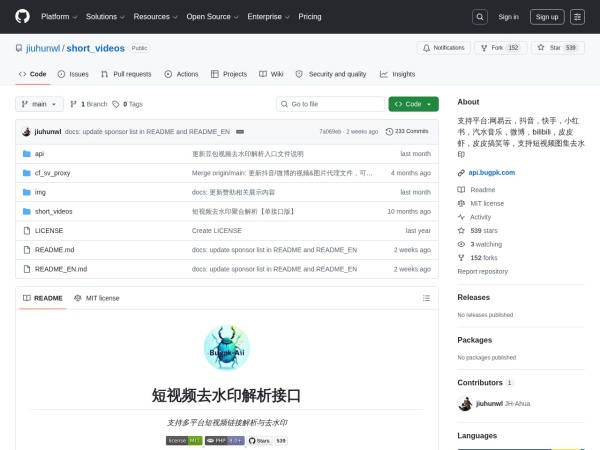Switch to the Projects tab
Viewport: 600px width, 450px height.
(x=229, y=74)
